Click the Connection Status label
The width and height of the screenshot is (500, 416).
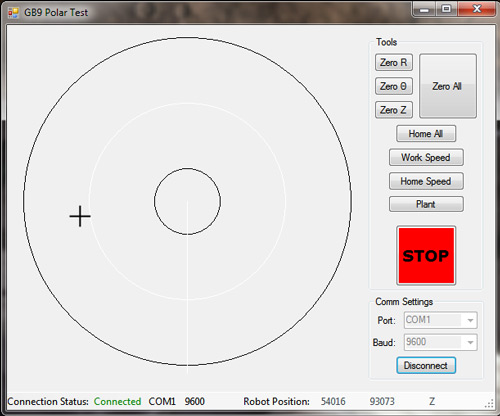click(x=48, y=401)
